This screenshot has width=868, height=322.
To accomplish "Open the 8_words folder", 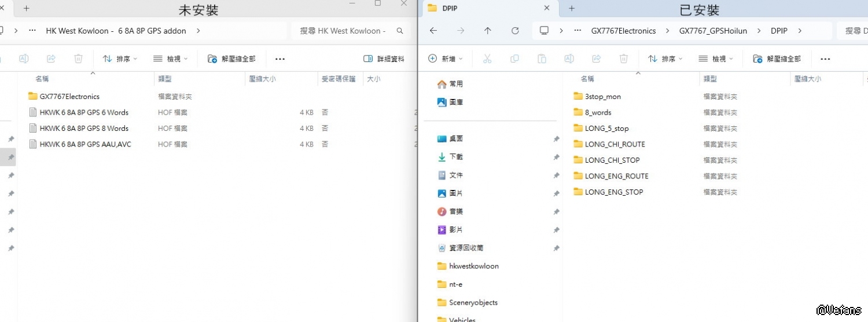I will [593, 112].
